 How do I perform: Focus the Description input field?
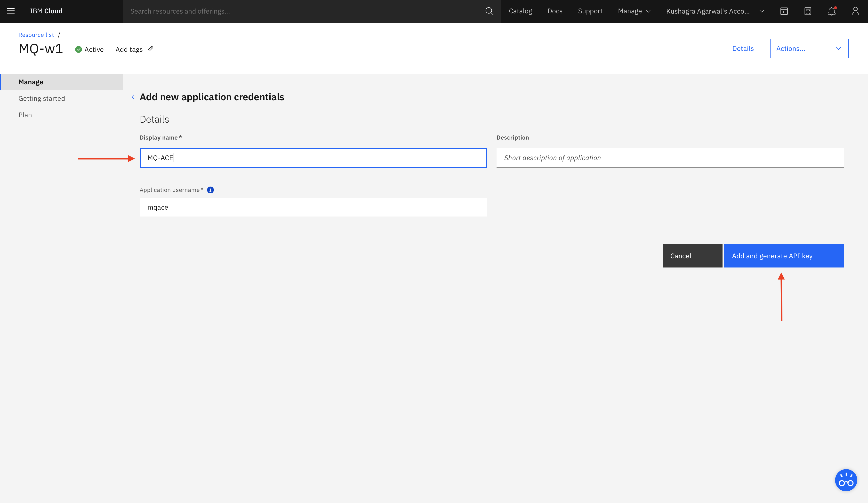[670, 158]
